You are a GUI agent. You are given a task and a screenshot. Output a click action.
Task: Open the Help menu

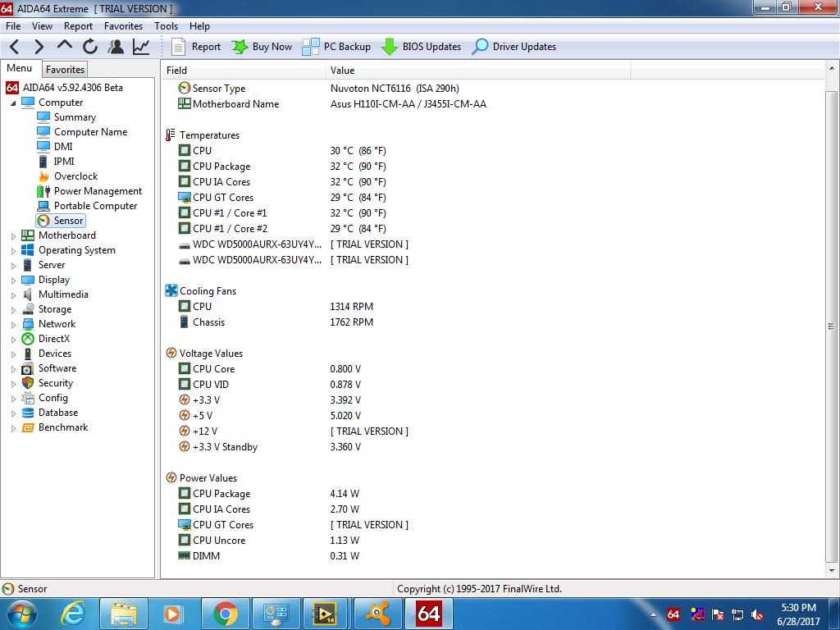199,25
